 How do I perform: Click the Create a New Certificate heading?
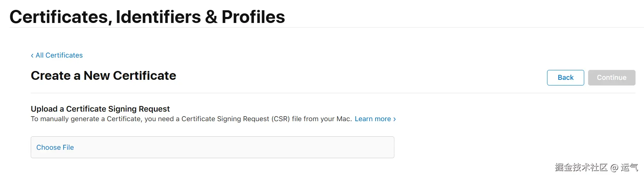[x=103, y=76]
